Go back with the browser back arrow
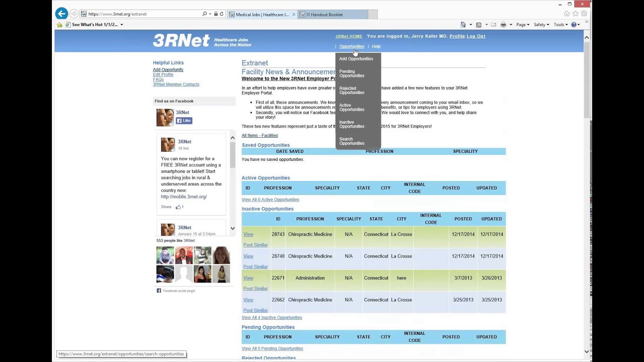This screenshot has width=644, height=362. (61, 14)
